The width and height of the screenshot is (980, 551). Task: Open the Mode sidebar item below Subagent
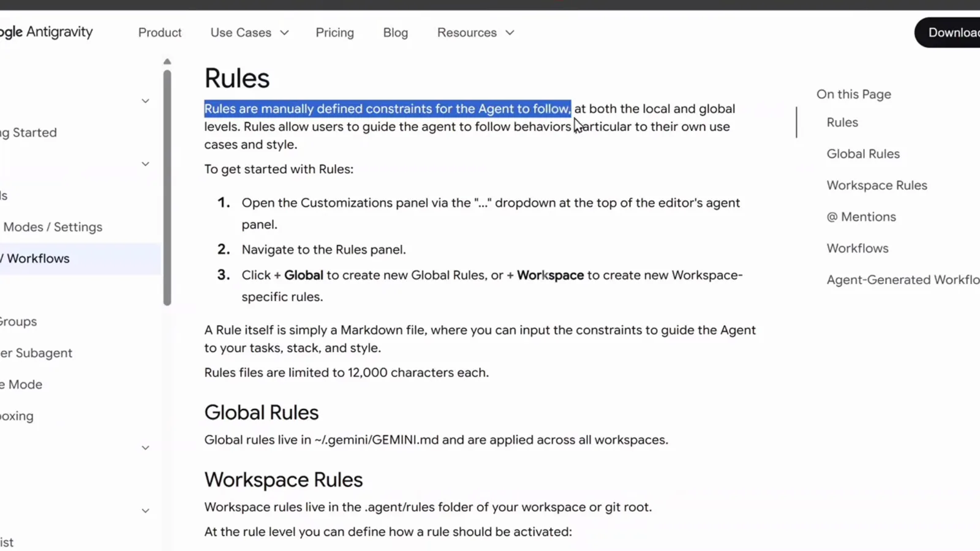pos(21,384)
